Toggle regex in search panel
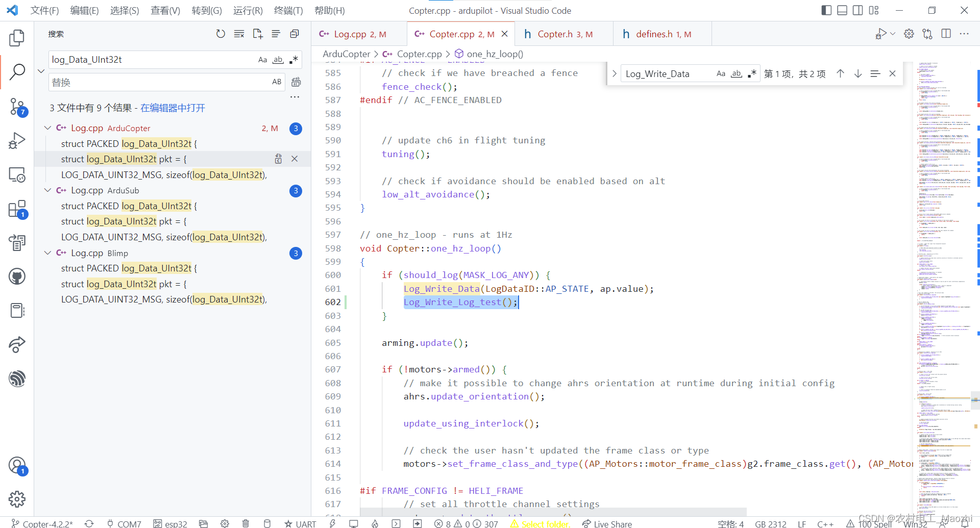 click(293, 60)
